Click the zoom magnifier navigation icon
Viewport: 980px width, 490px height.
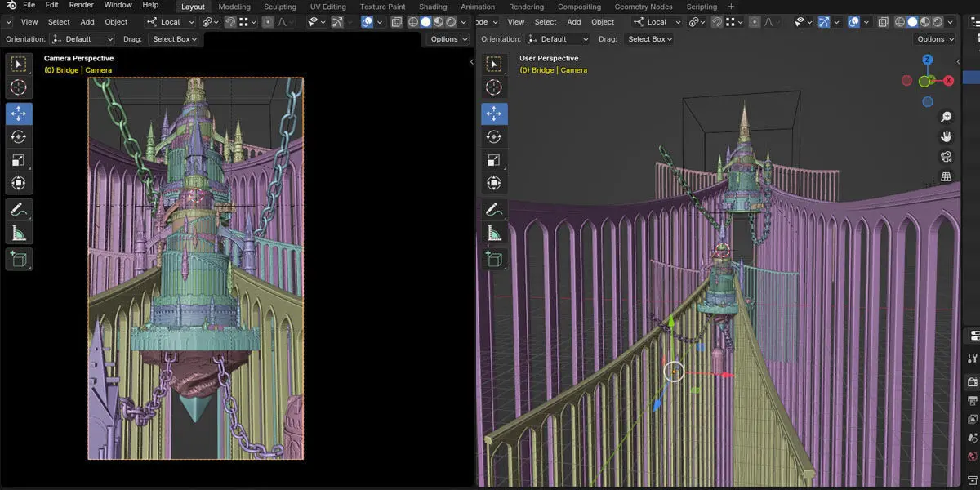[947, 117]
